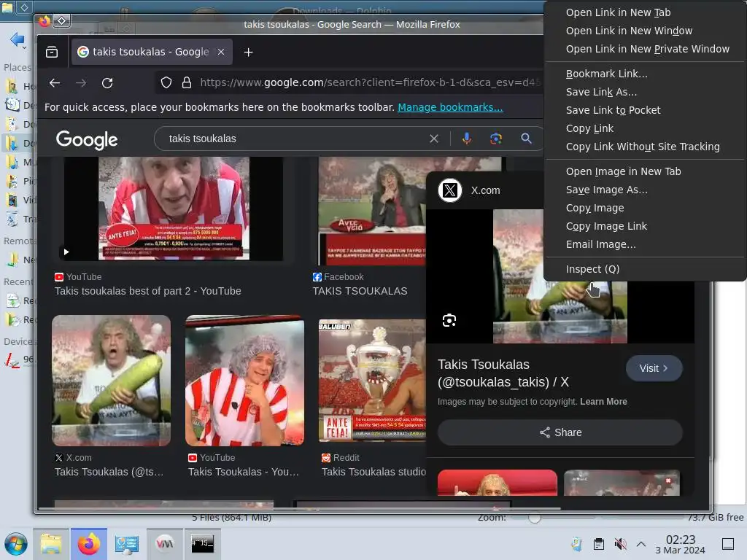Open the terminal icon in taskbar
Viewport: 747px width, 560px height.
tap(203, 544)
